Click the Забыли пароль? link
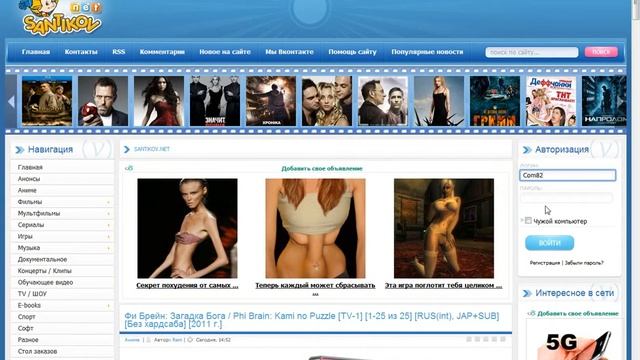Viewport: 640px width, 360px height. [x=584, y=263]
